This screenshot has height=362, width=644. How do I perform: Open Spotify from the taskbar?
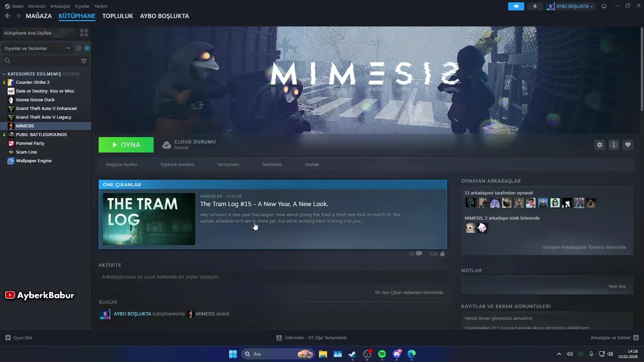coord(382,354)
